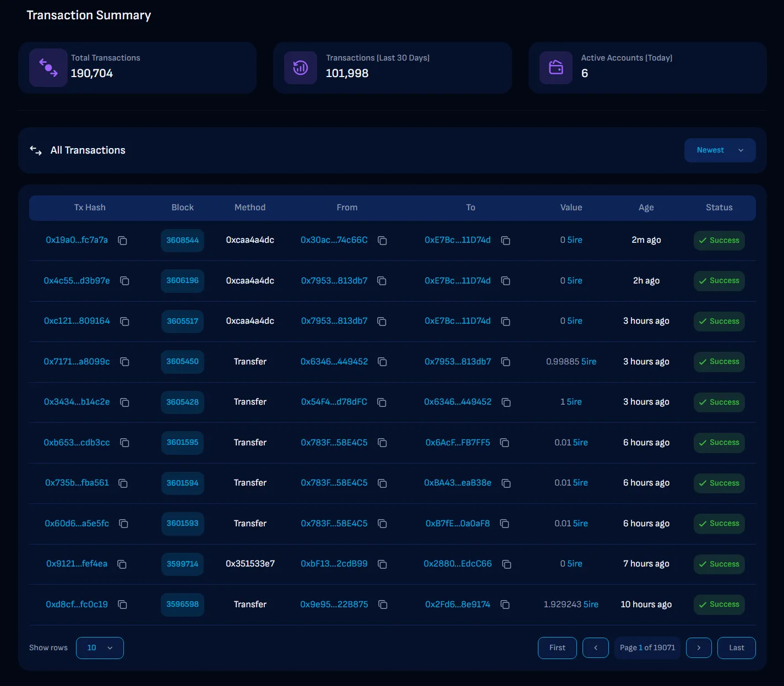
Task: Click the Last 30 Days chart icon
Action: click(301, 68)
